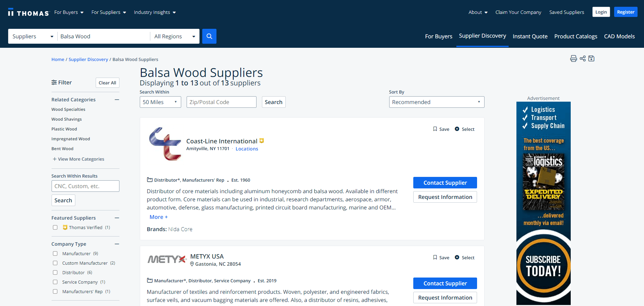Click the Filter sliders icon
The width and height of the screenshot is (644, 306).
pos(54,82)
